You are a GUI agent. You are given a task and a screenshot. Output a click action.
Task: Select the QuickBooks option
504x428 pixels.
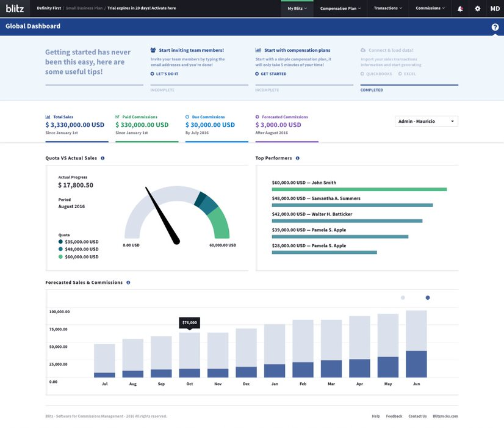(375, 74)
